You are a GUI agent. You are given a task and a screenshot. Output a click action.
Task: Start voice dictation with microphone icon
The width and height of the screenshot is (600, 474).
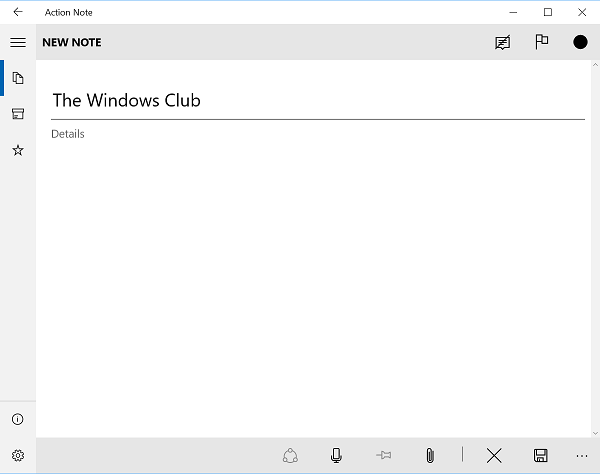coord(336,455)
